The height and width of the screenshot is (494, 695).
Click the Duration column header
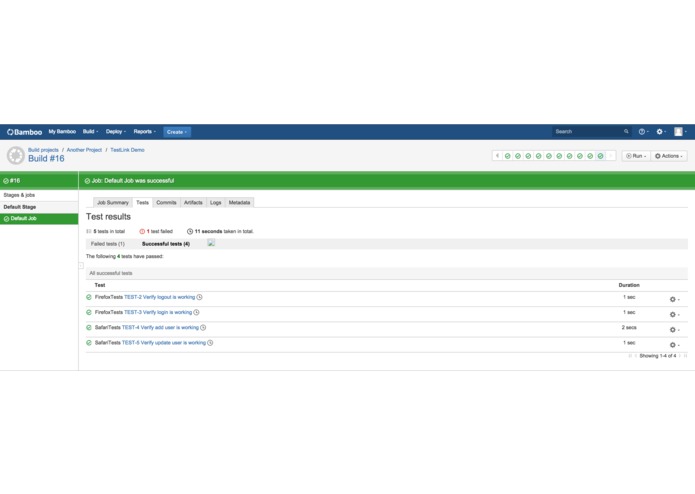coord(629,285)
